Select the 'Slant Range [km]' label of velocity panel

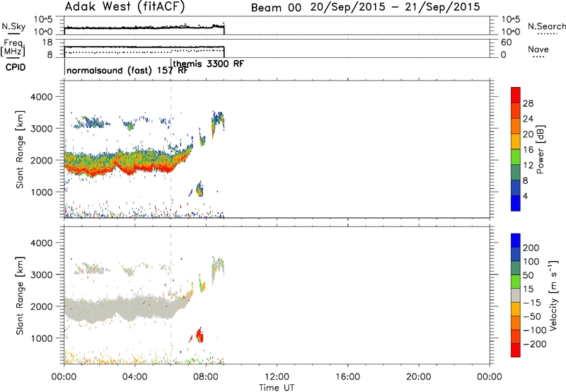pos(20,296)
